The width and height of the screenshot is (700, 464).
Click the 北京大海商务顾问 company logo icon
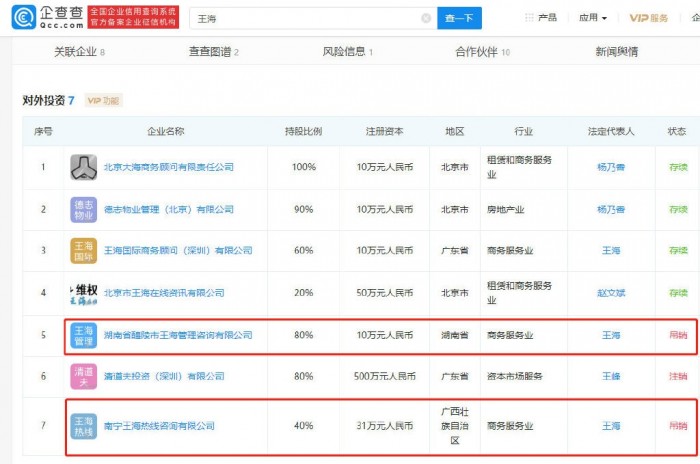(83, 167)
